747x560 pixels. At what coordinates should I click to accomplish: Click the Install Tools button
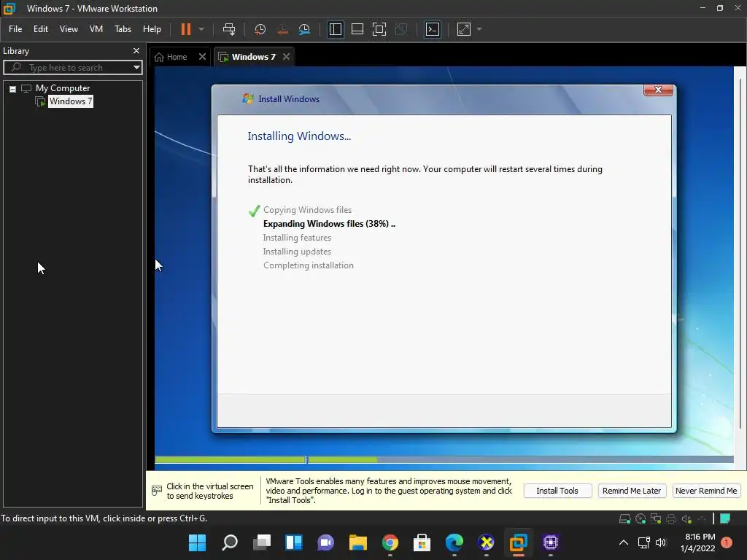[x=557, y=491]
